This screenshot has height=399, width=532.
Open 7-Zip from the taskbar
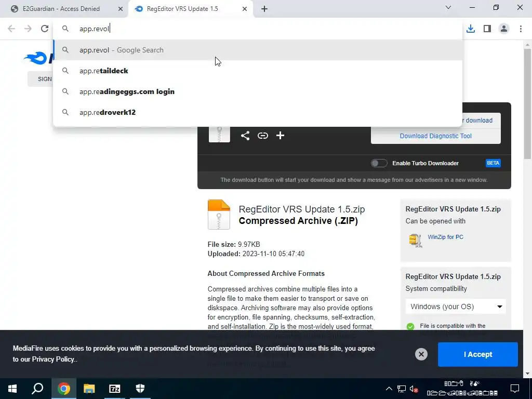(115, 389)
